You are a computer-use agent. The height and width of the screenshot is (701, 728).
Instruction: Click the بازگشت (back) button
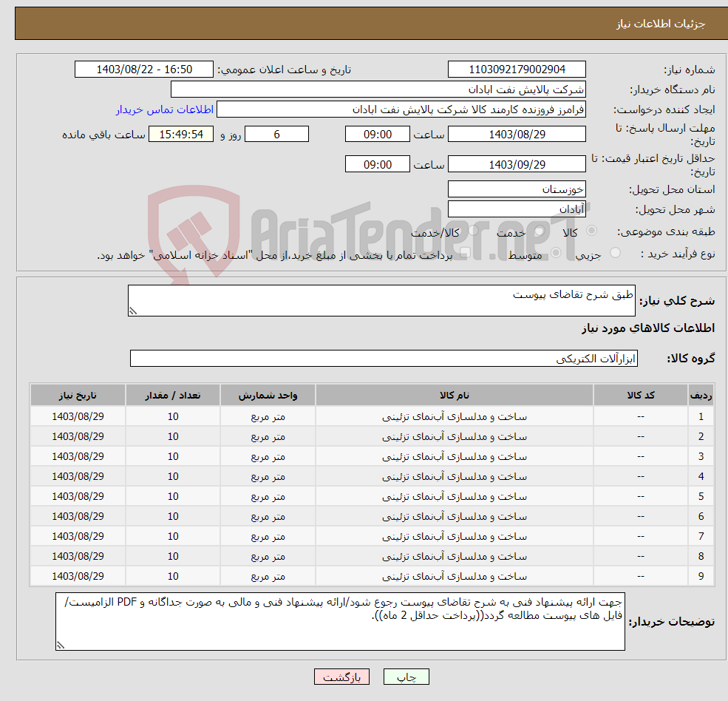click(x=341, y=677)
